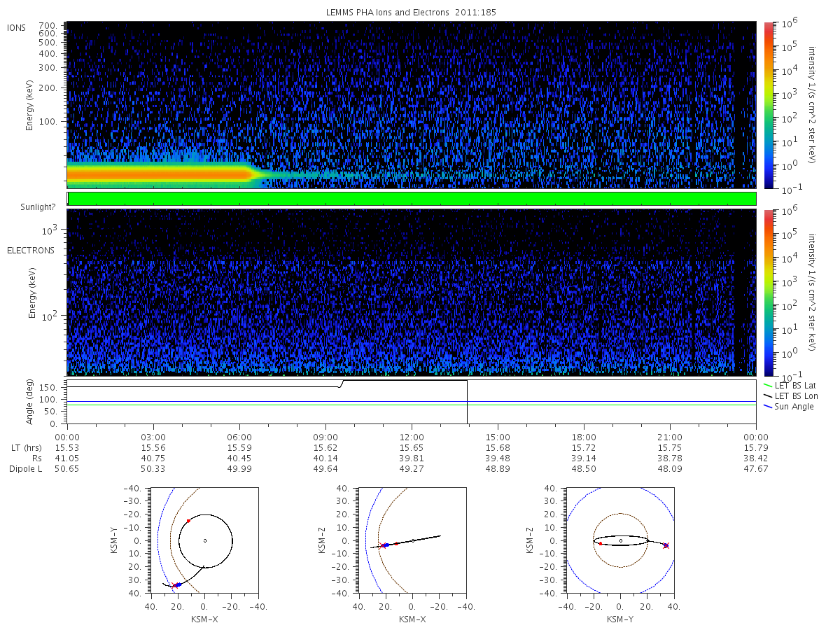This screenshot has height=630, width=840.
Task: Click the IONS panel label
Action: [x=16, y=27]
